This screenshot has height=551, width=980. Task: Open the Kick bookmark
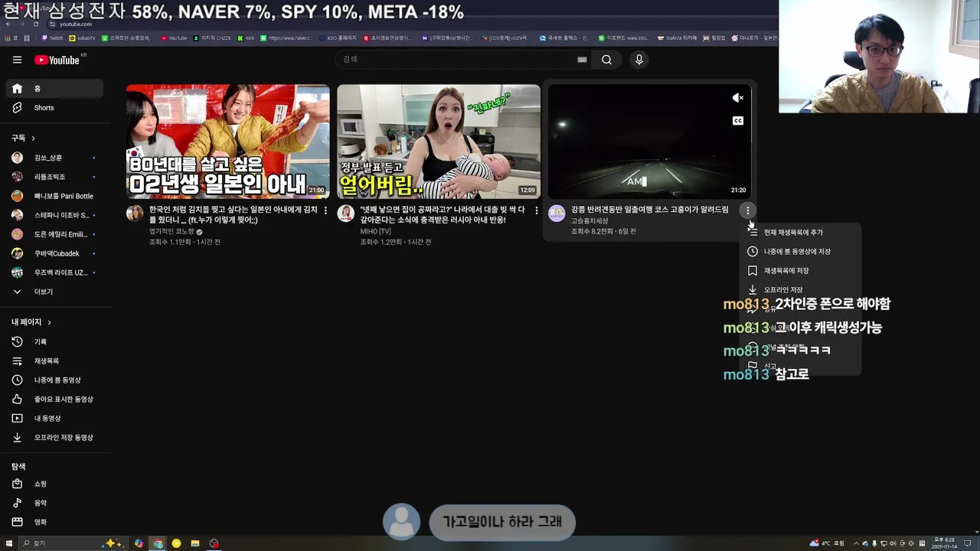246,37
